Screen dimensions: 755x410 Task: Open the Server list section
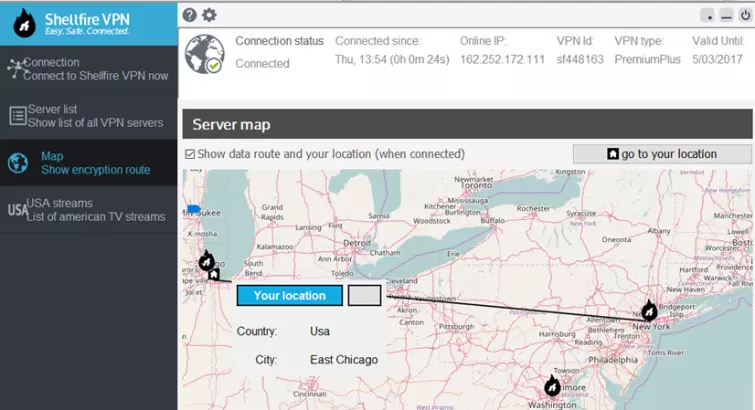click(95, 116)
